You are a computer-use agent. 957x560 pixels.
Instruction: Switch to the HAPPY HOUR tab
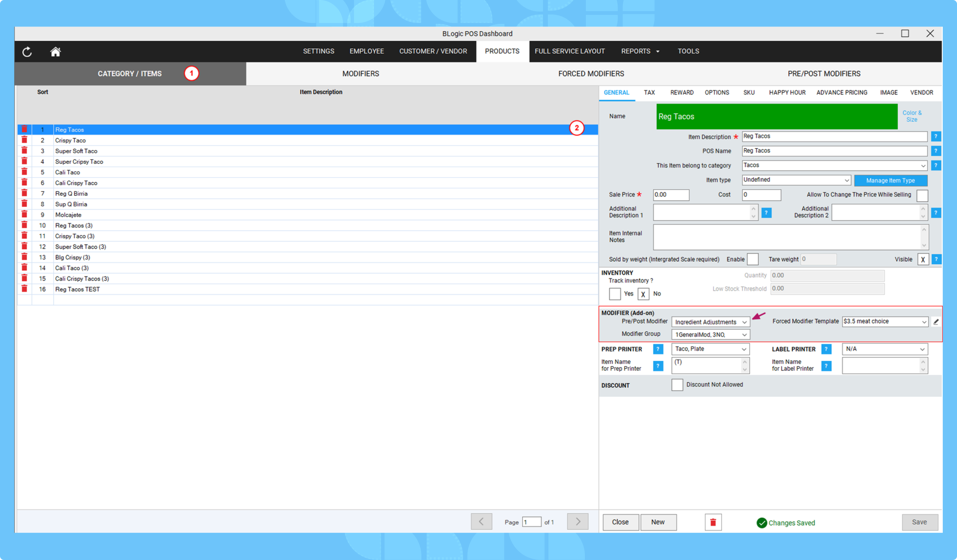[787, 93]
